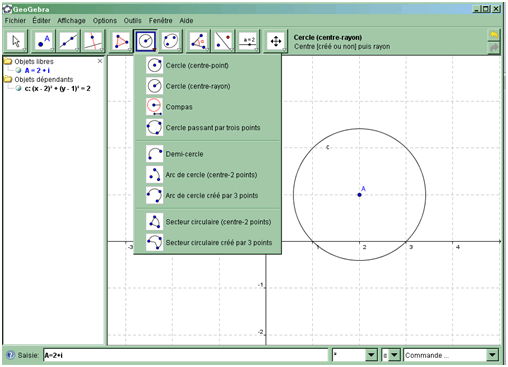Choose Secteur circulaire (centre-2 points)

click(x=208, y=222)
